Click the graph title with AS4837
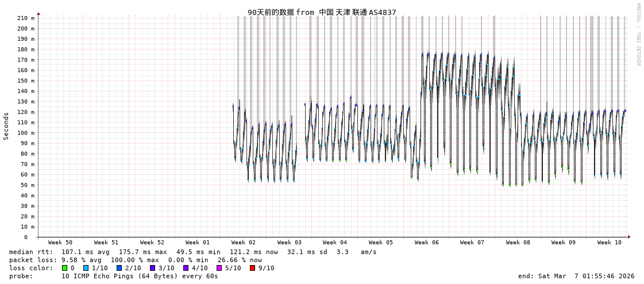Viewport: 644px width, 284px height. tap(322, 12)
